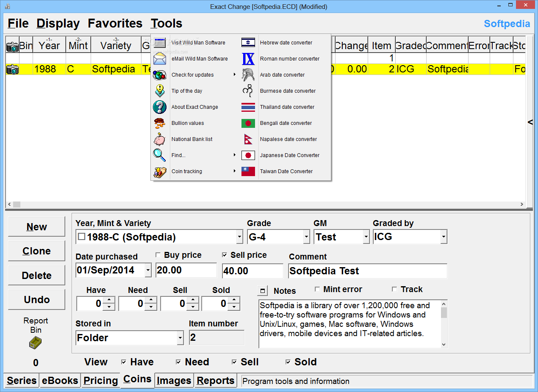Click the Napalese date converter flag icon
The width and height of the screenshot is (538, 392).
pyautogui.click(x=248, y=139)
